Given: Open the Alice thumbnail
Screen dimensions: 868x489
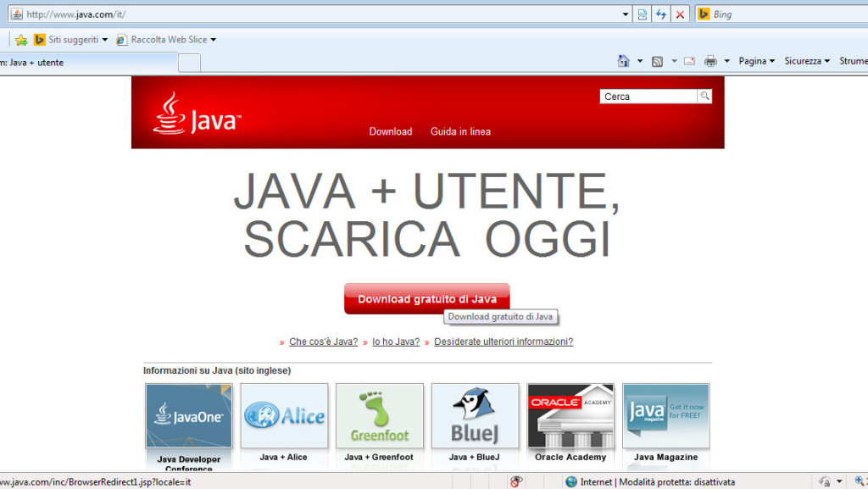Looking at the screenshot, I should 284,416.
